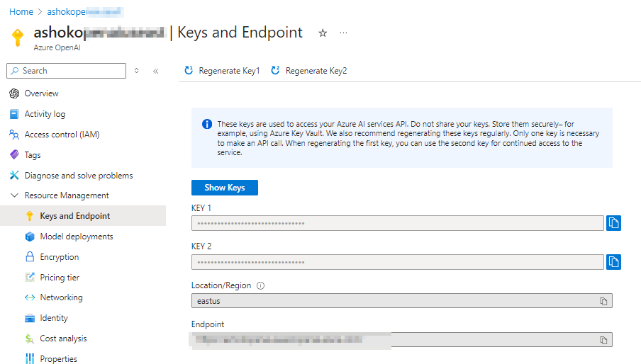
Task: Open Model deployments
Action: pos(77,237)
